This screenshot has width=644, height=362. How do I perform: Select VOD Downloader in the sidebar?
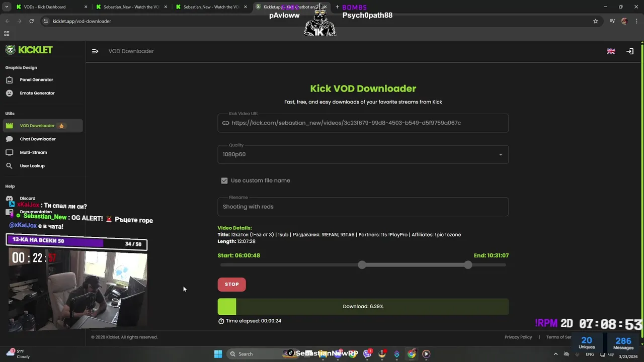point(43,126)
